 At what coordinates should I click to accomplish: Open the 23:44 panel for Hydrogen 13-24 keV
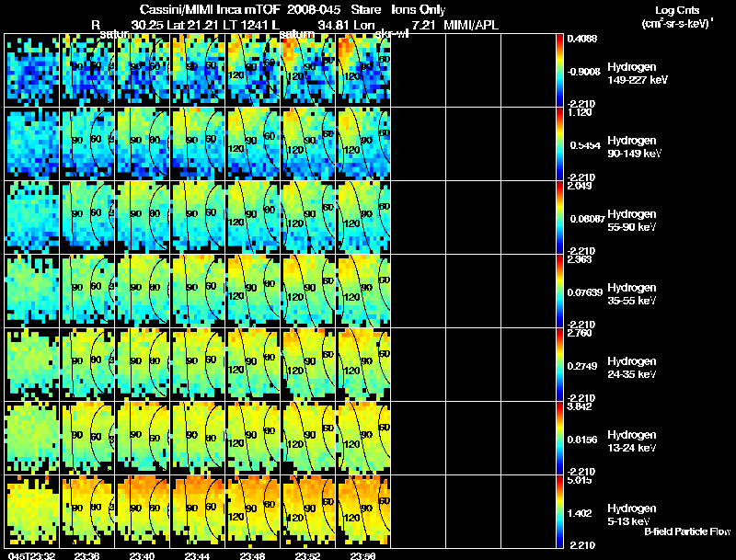coord(198,439)
